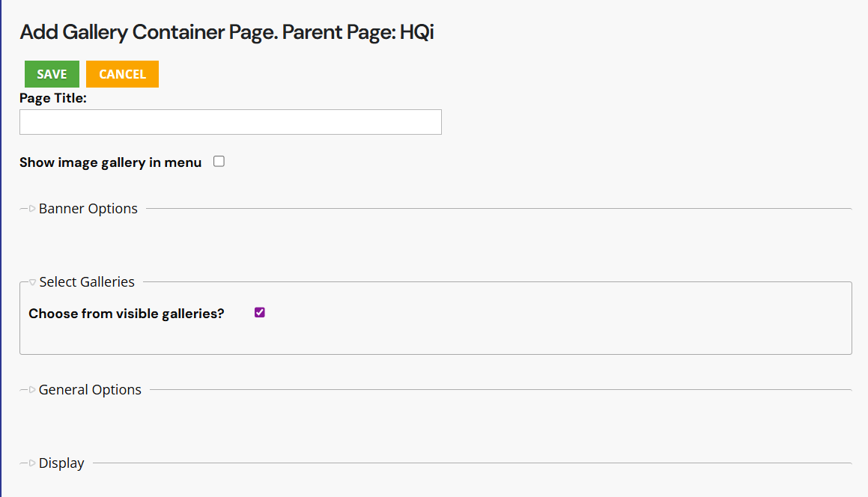Expand the General Options section

tap(90, 390)
